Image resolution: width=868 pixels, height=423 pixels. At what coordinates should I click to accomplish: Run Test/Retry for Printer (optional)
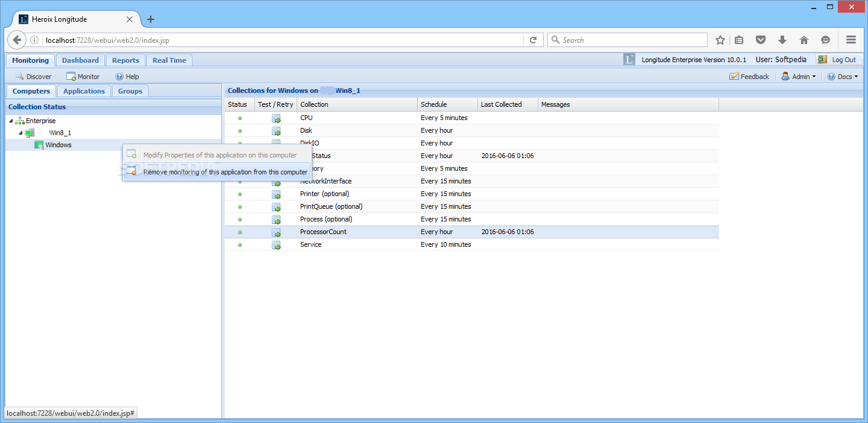(276, 194)
